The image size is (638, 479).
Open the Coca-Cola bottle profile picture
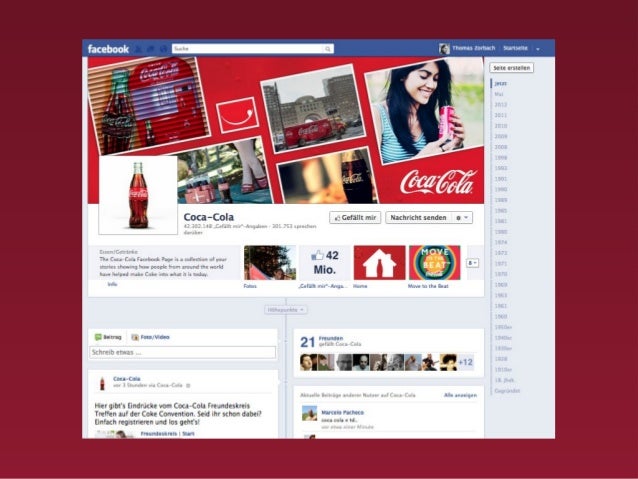tap(138, 195)
